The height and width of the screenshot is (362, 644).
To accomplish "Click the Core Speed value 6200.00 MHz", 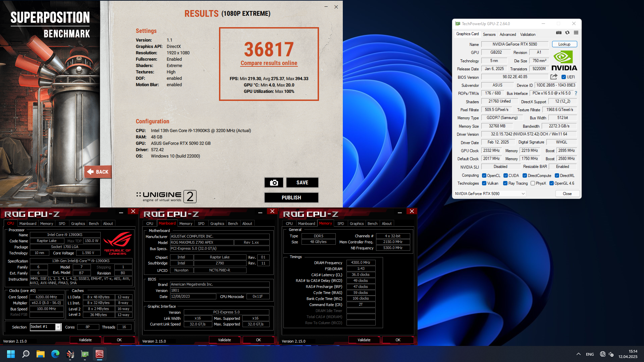I will tap(46, 297).
